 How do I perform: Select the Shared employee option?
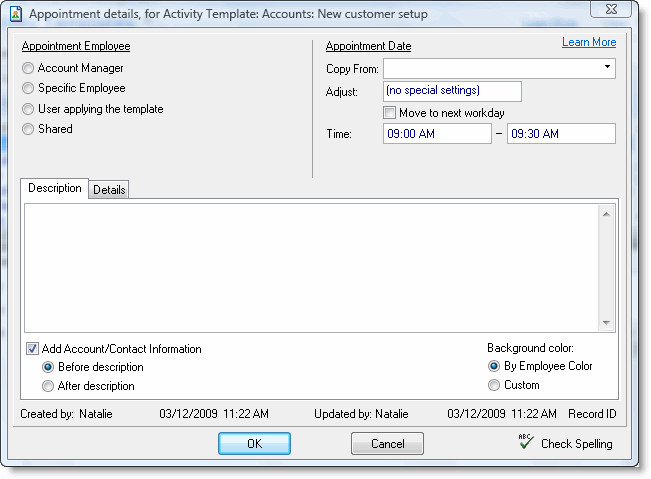pyautogui.click(x=28, y=129)
